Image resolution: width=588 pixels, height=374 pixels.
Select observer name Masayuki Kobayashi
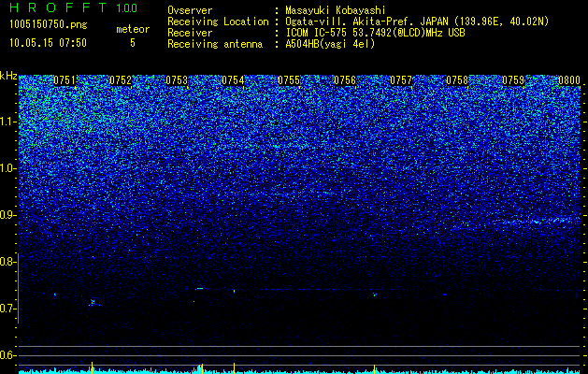(x=336, y=11)
